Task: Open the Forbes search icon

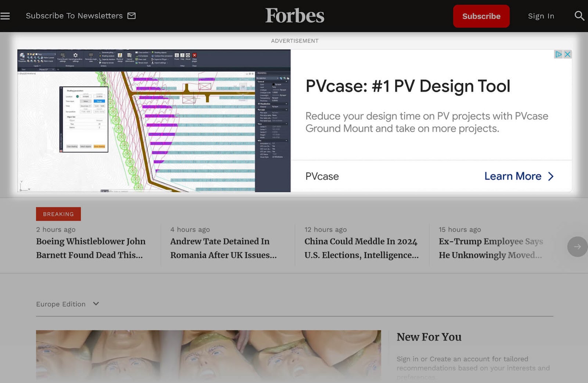Action: [x=579, y=16]
